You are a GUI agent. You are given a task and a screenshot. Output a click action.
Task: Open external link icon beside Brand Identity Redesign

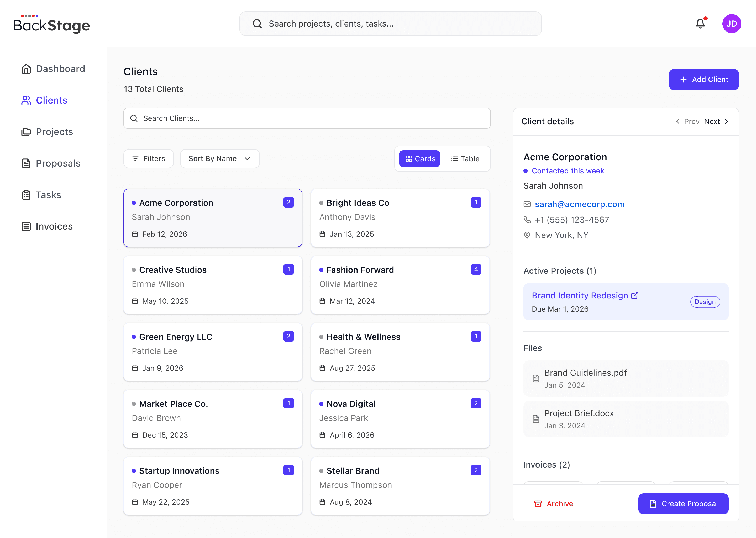click(x=634, y=296)
